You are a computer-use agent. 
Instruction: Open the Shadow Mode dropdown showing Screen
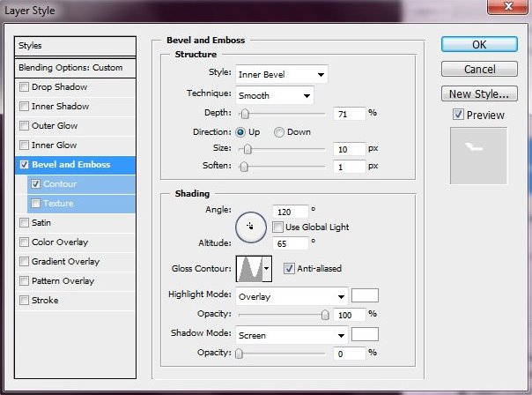click(291, 335)
